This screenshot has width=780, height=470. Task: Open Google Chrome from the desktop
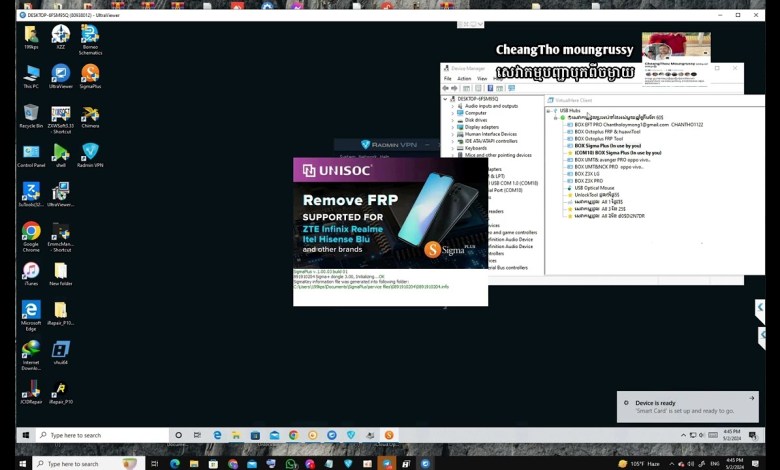coord(31,231)
